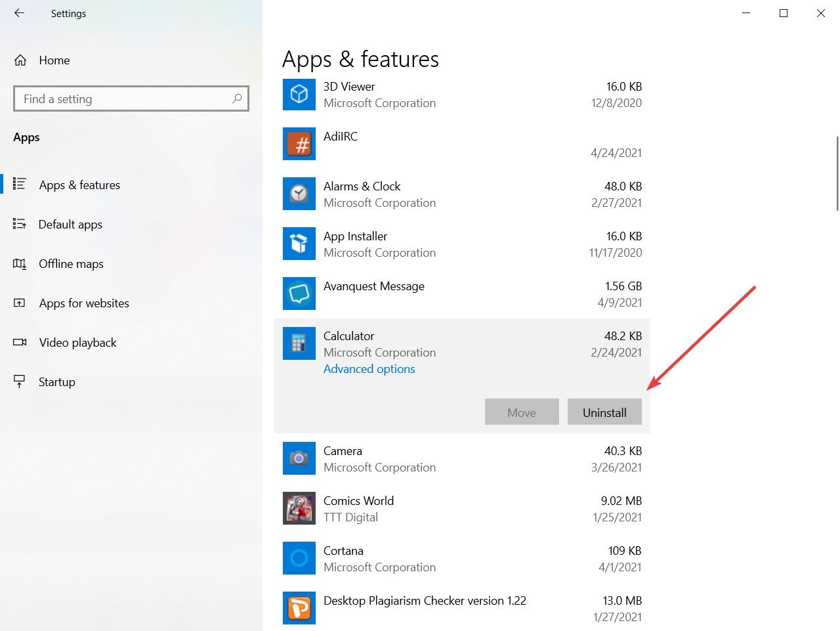Image resolution: width=840 pixels, height=631 pixels.
Task: Maximize the Settings window
Action: [784, 13]
